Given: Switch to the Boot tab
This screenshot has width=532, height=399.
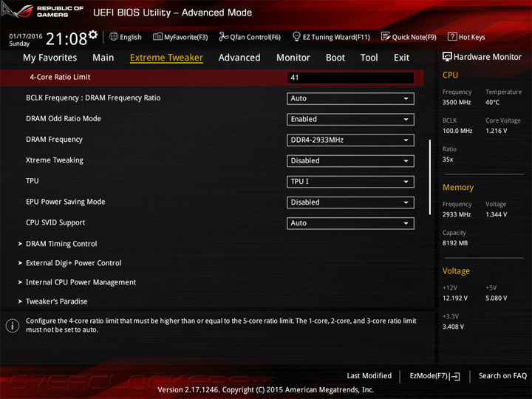Looking at the screenshot, I should coord(335,58).
